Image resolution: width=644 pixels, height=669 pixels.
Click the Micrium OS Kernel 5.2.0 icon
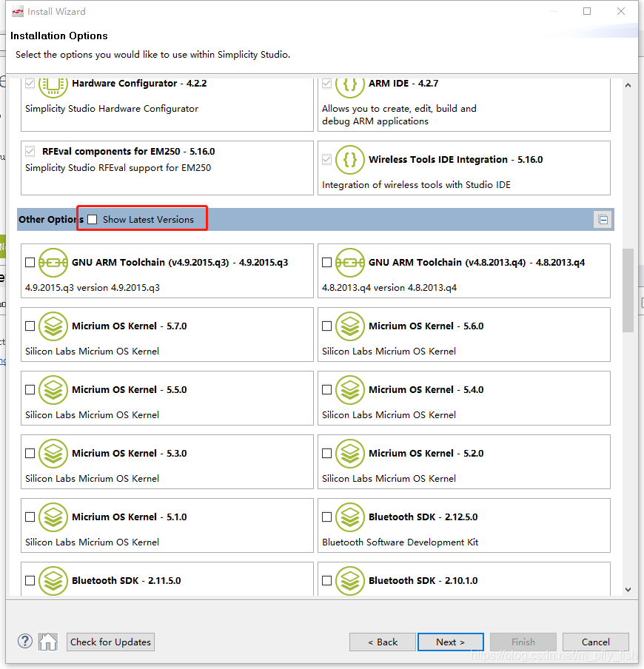coord(350,454)
